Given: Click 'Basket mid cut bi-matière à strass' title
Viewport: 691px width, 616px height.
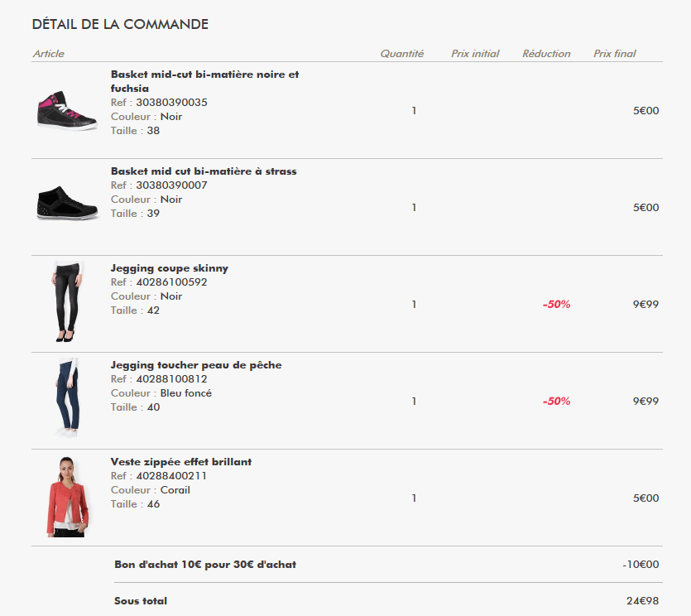Looking at the screenshot, I should (x=204, y=171).
